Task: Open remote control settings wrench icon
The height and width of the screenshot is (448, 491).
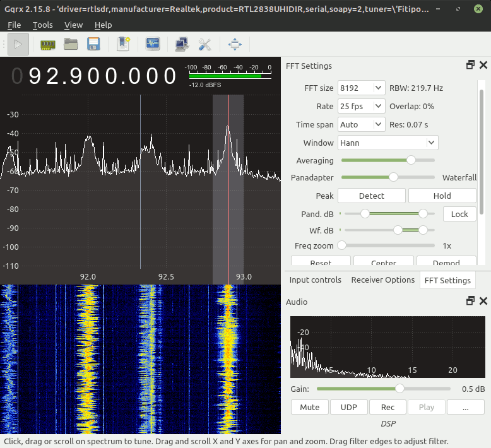Action: point(204,44)
